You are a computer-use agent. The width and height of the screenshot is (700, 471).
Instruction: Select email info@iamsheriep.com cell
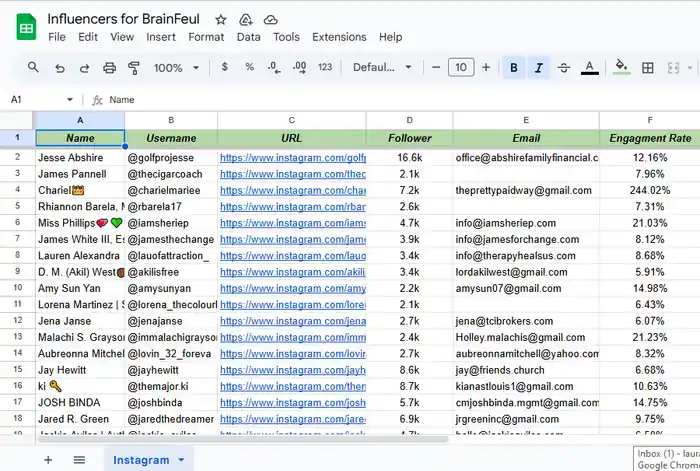[526, 223]
